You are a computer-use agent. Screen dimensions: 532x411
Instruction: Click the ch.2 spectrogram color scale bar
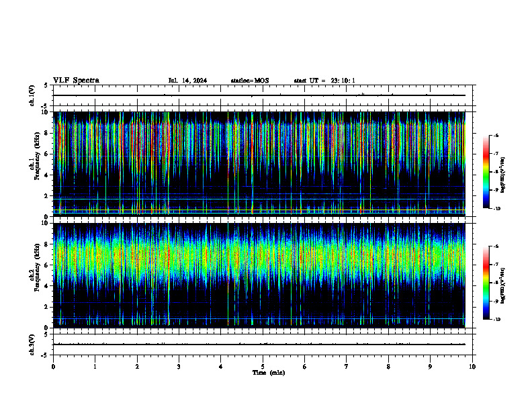click(486, 283)
